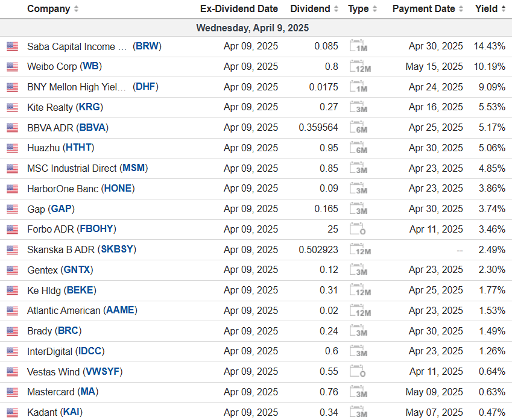512x420 pixels.
Task: Select the May 15, 2025 payment date
Action: tap(434, 66)
